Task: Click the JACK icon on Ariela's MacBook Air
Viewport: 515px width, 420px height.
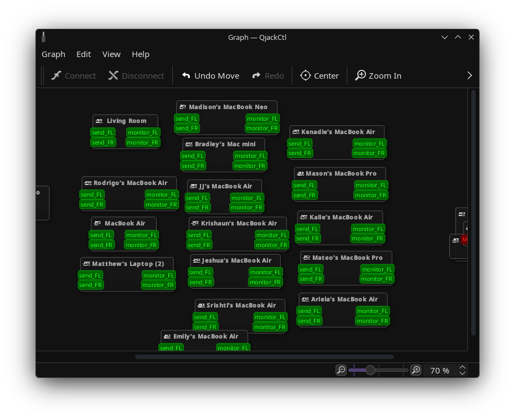Action: click(305, 299)
